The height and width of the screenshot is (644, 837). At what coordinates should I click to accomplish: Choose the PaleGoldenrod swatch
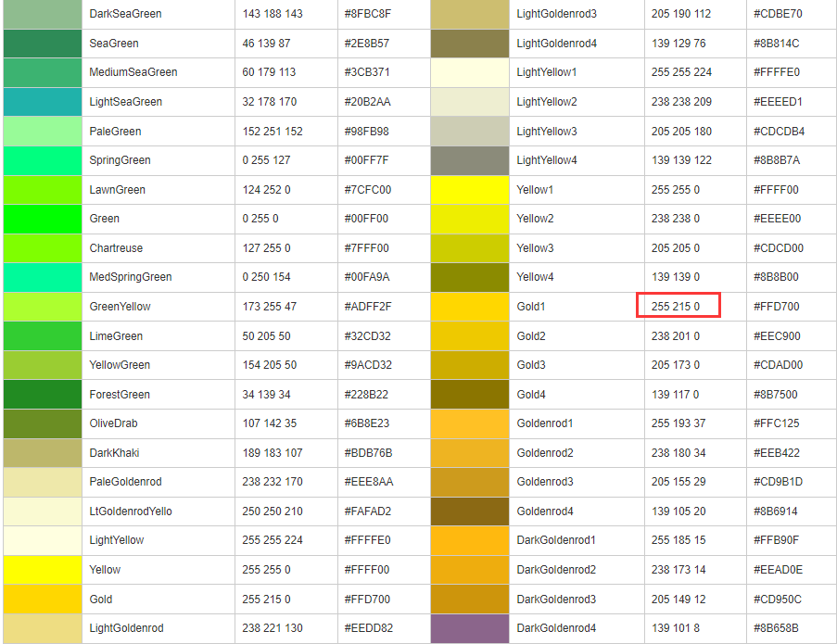tap(43, 483)
